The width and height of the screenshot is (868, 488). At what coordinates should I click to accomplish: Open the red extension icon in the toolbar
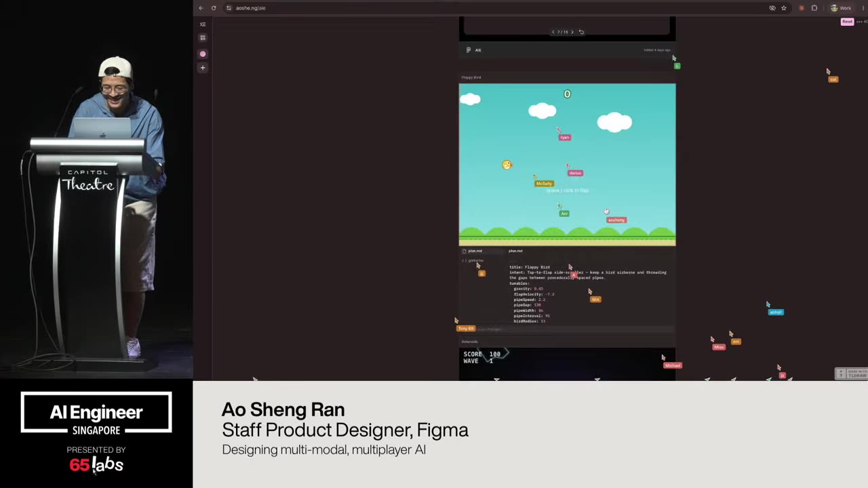tap(802, 8)
